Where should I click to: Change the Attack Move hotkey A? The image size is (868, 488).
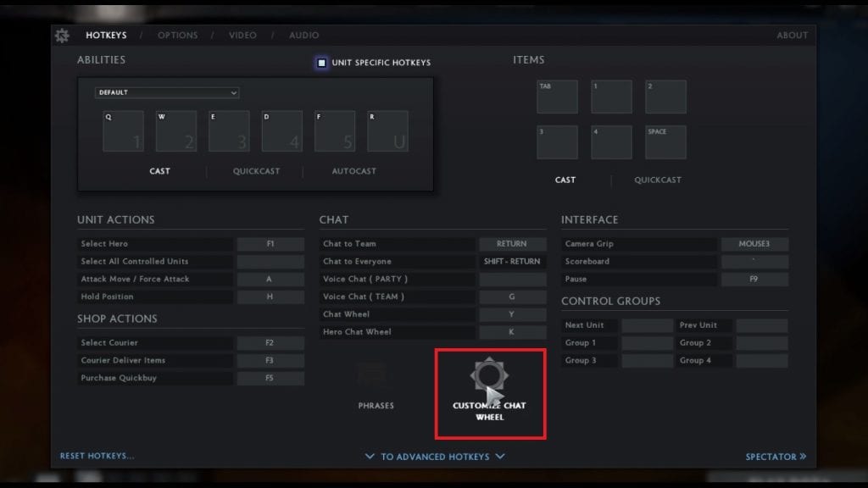point(270,280)
